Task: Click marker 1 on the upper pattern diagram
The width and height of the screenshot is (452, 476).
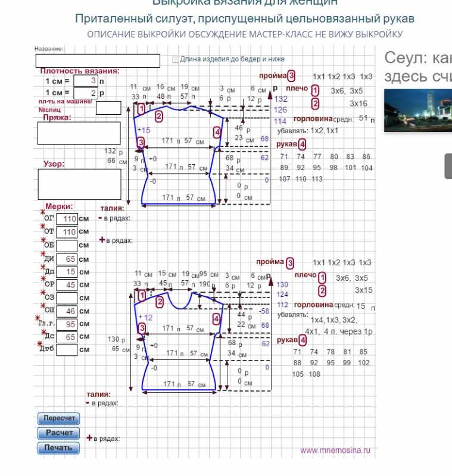Action: 141,109
